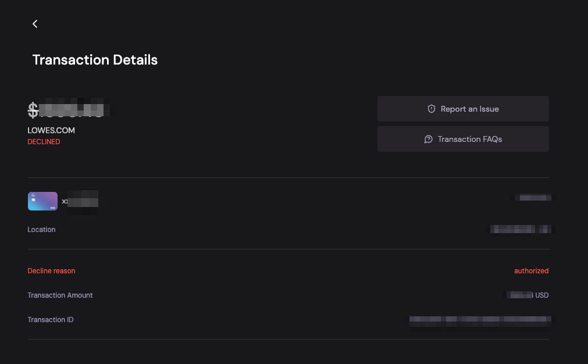Select the LOWES.COM merchant name

(x=51, y=130)
